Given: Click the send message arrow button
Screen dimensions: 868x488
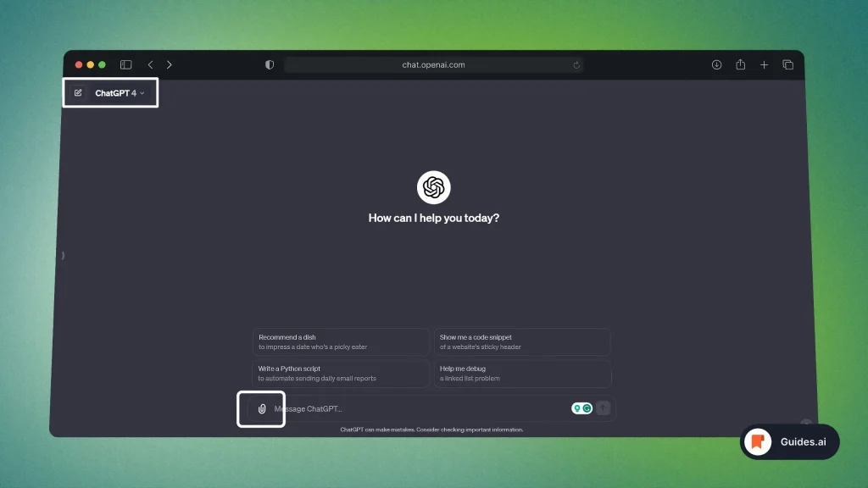Looking at the screenshot, I should [603, 408].
